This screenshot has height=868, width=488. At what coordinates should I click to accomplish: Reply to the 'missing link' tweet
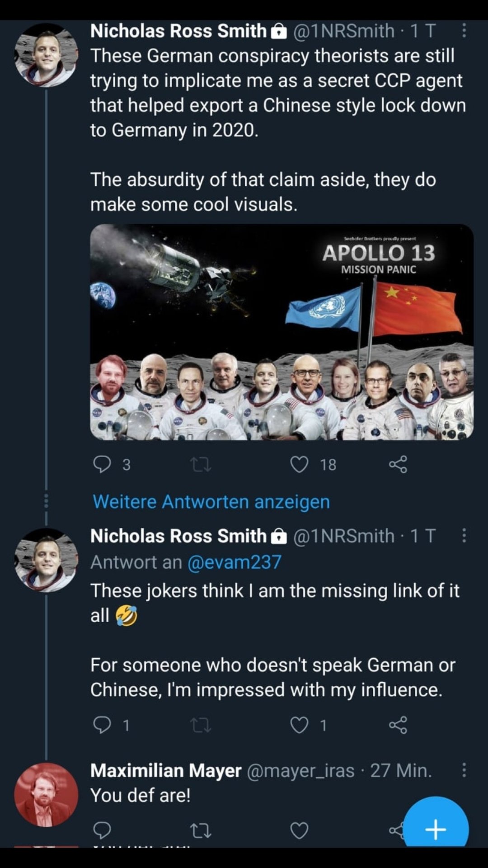(x=102, y=725)
